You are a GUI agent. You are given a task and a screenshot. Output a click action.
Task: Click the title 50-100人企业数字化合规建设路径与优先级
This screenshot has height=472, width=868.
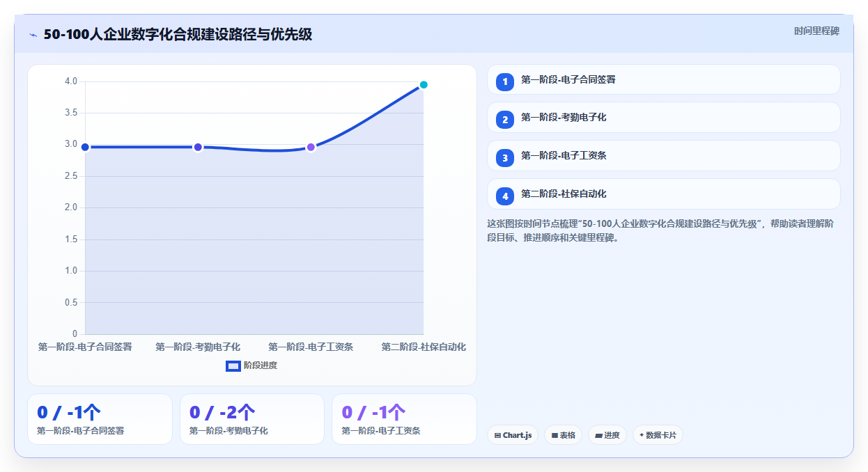click(x=178, y=35)
